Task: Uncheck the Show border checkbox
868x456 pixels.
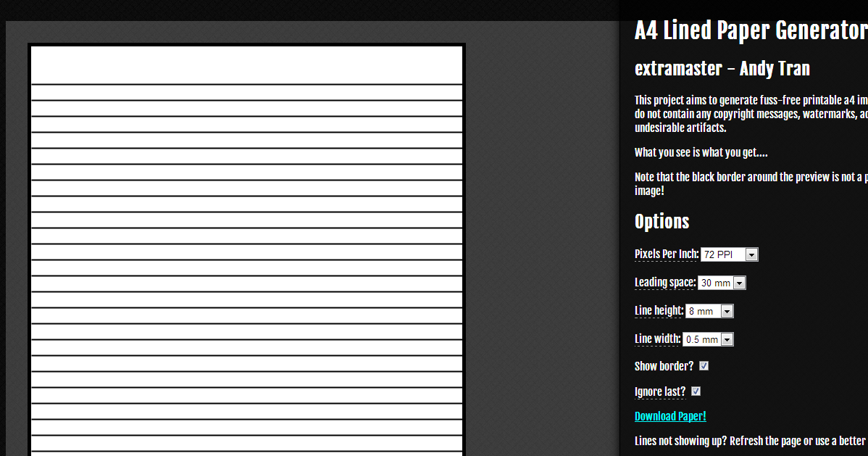Action: click(x=703, y=365)
